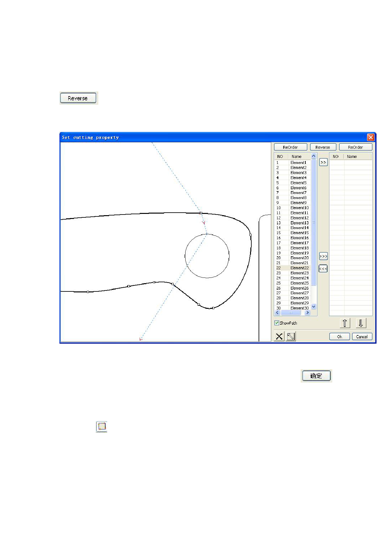Select Element10 in the list
392x555 pixels.
(299, 208)
